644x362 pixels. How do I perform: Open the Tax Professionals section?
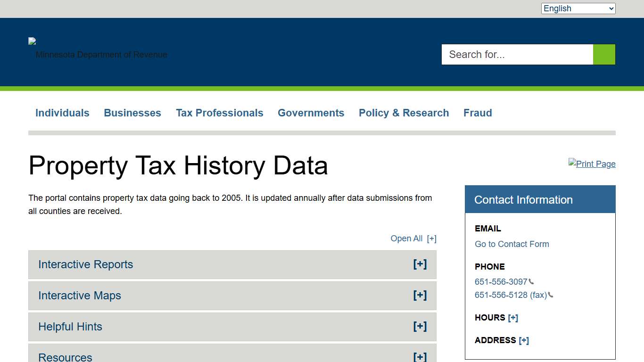tap(220, 113)
